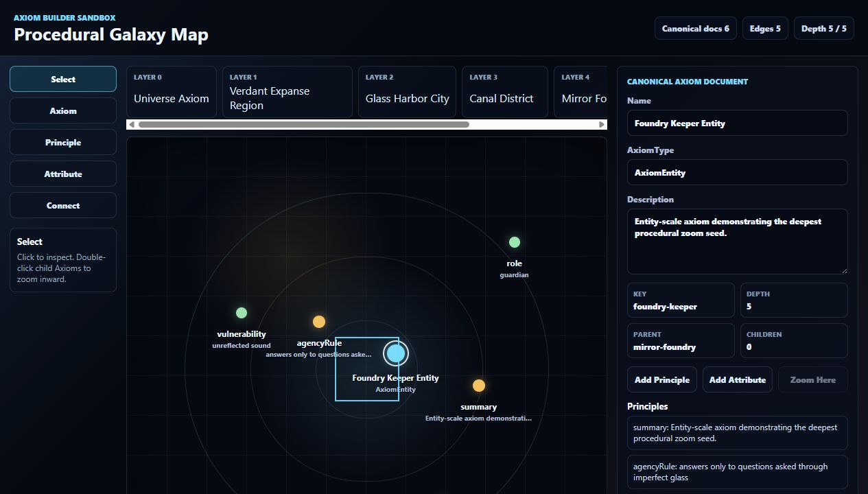Click the Zoom Here button
Screen dimensions: 868x494
813,379
